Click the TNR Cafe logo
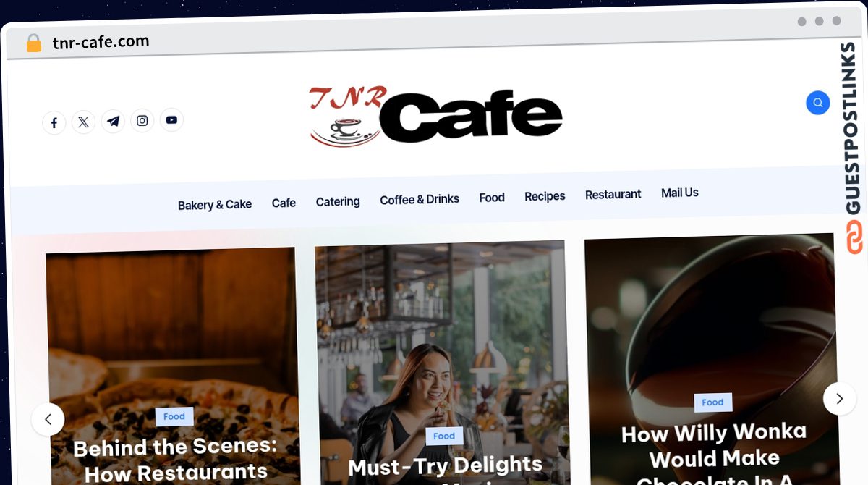Image resolution: width=868 pixels, height=485 pixels. click(435, 116)
